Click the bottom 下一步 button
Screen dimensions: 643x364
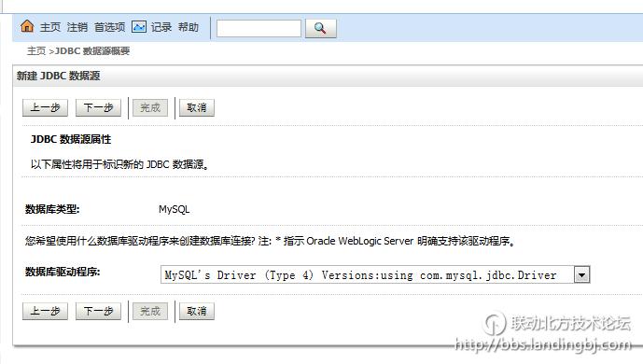click(x=98, y=311)
